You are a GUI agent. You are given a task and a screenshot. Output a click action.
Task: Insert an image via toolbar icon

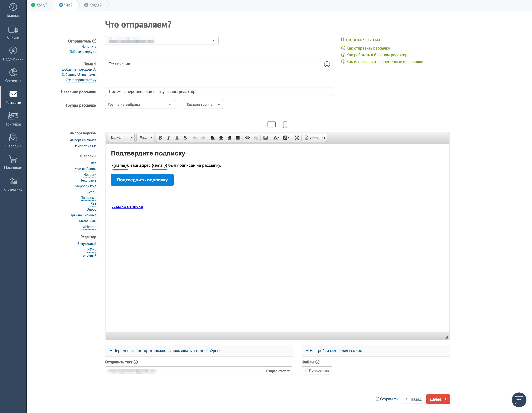point(265,138)
